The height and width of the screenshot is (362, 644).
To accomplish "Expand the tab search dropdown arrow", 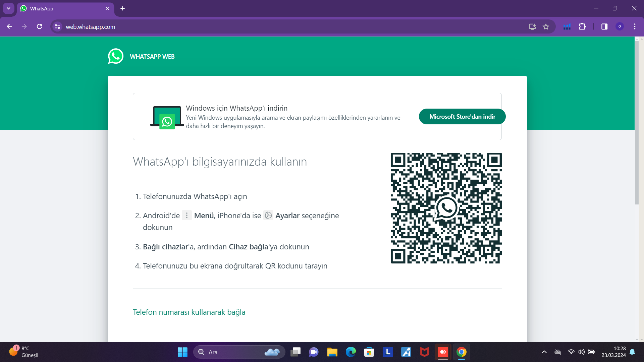I will pyautogui.click(x=8, y=8).
